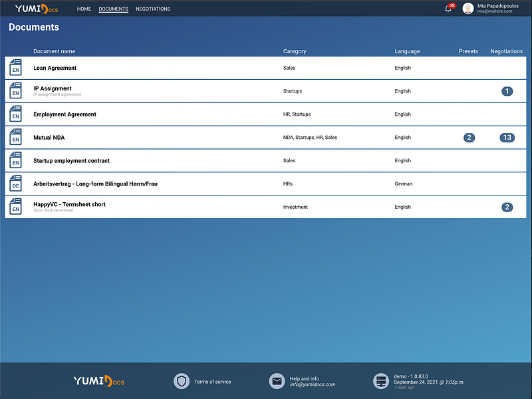Open Arbeitsvertrag - Long-form Bilingual Herrn/Frau document
The height and width of the screenshot is (399, 532).
pos(95,184)
